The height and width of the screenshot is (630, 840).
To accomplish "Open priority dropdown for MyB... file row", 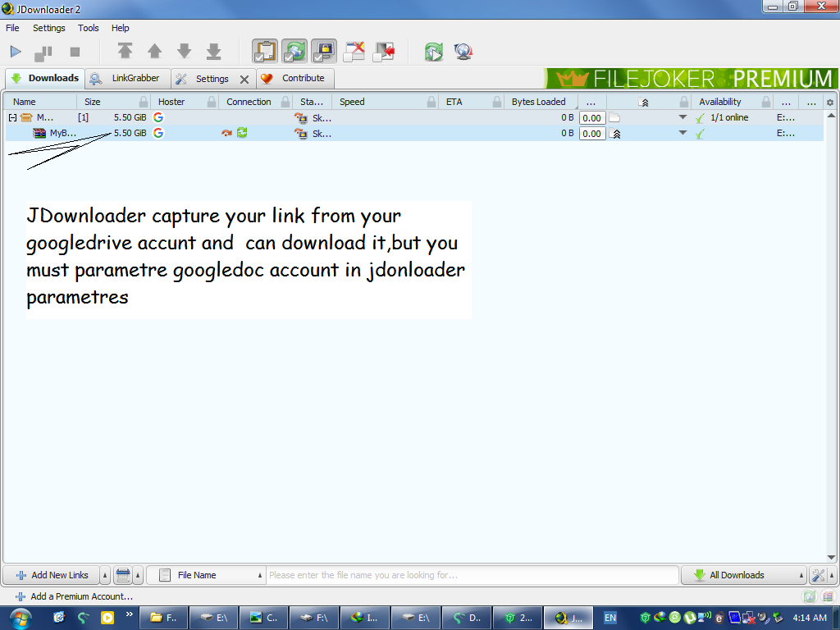I will [682, 133].
